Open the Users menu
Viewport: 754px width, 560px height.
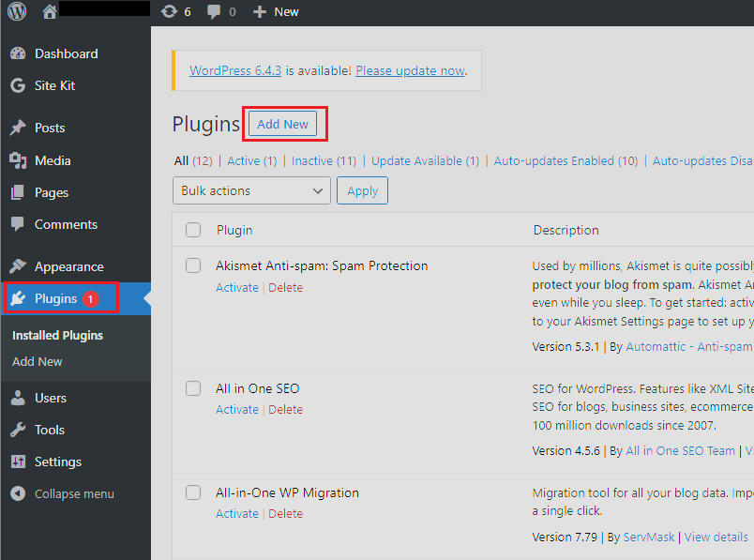coord(51,399)
